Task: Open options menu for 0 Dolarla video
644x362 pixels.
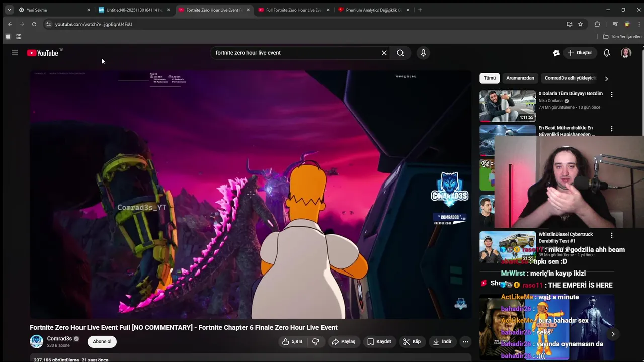Action: (612, 94)
